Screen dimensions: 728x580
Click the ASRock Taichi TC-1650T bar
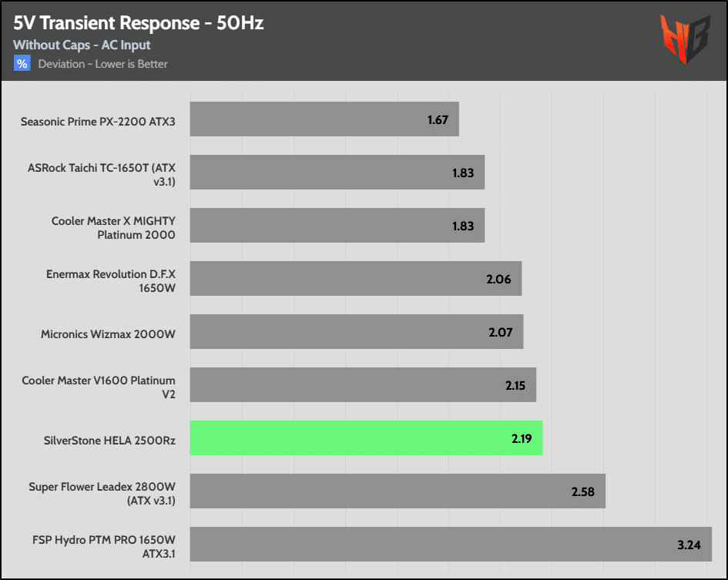tap(337, 173)
